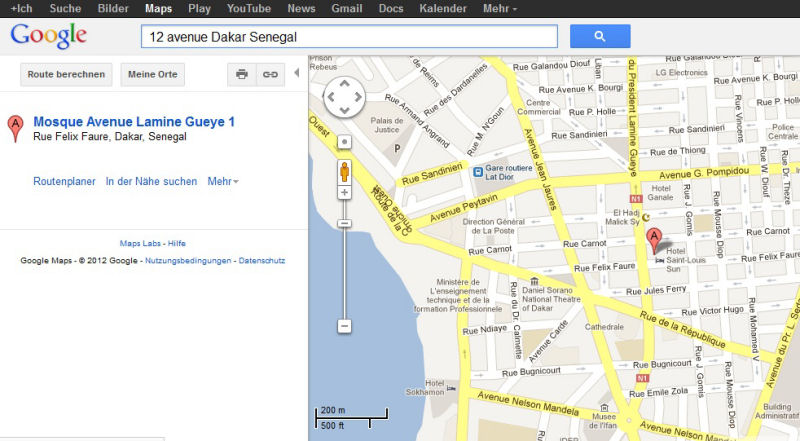The height and width of the screenshot is (441, 800).
Task: Click the Avenue Nelson Mandela label
Action: click(x=528, y=403)
